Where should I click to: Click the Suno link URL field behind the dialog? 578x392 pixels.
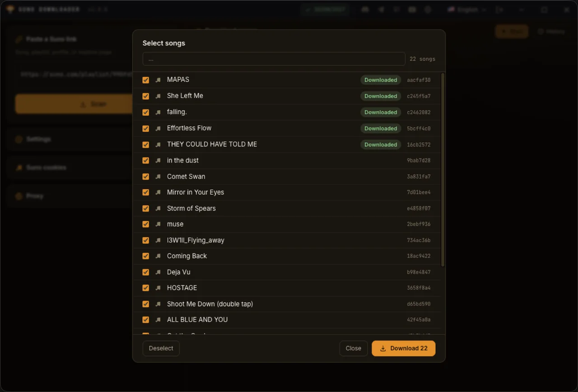pyautogui.click(x=75, y=75)
